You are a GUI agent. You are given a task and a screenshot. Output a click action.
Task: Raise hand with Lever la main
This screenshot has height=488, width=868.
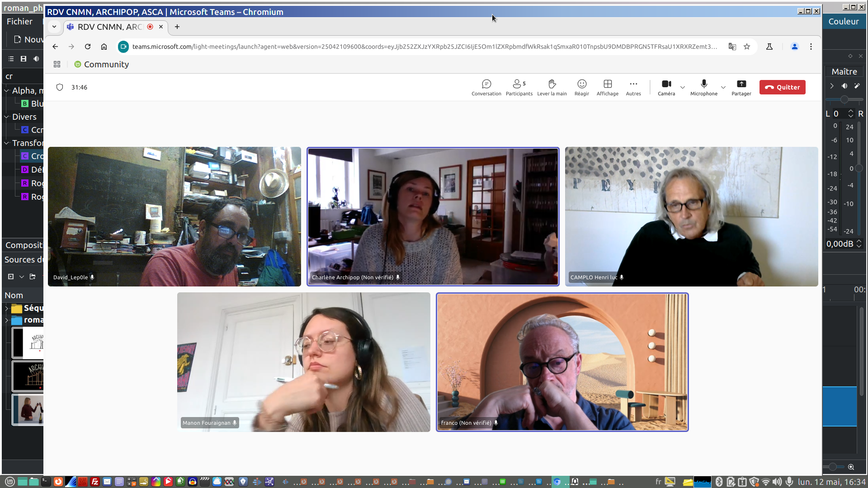(552, 87)
